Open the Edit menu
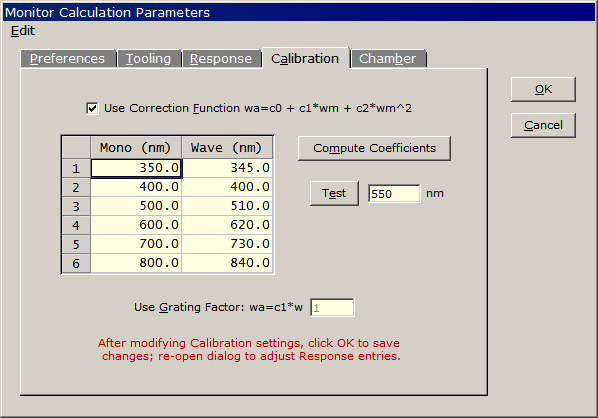This screenshot has height=418, width=598. point(23,31)
